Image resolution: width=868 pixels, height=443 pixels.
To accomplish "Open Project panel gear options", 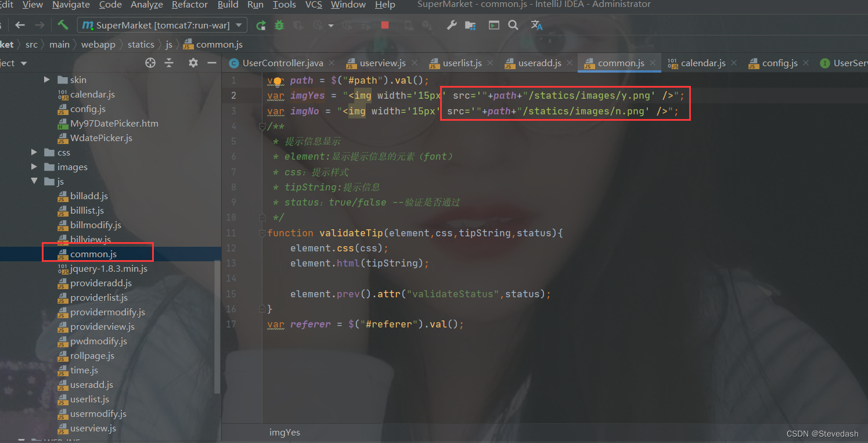I will 193,63.
